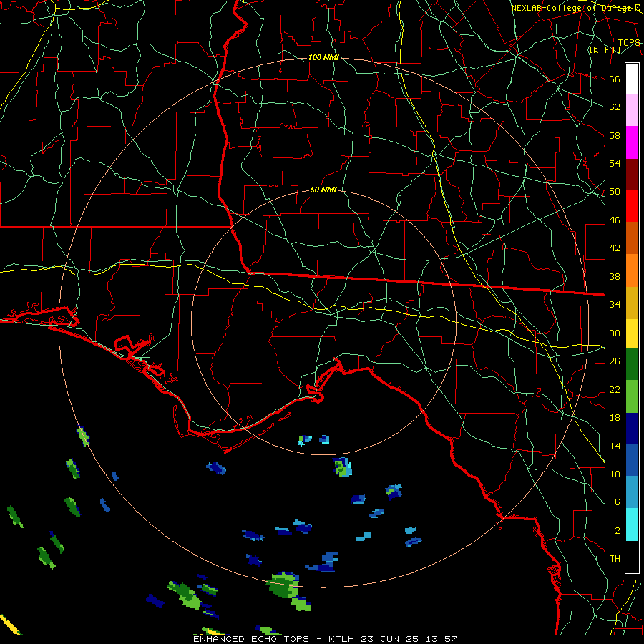Click the legend value "38"
Image resolution: width=644 pixels, height=644 pixels.
pos(615,276)
